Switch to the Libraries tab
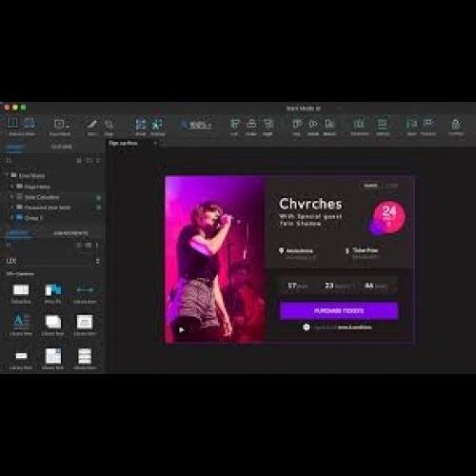The height and width of the screenshot is (476, 476). [17, 233]
